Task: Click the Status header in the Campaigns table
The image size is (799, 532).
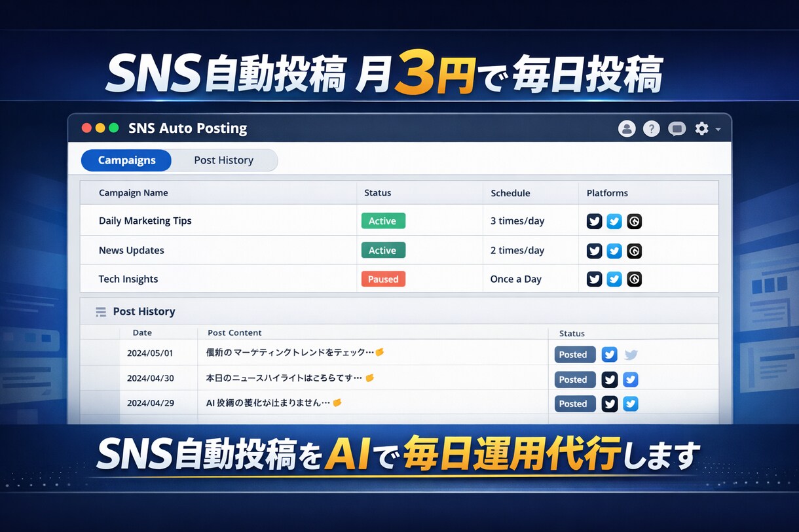Action: 377,193
